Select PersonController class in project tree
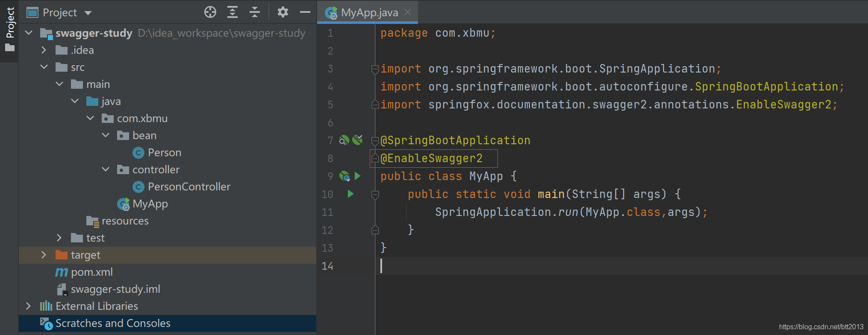The width and height of the screenshot is (868, 335). pos(188,186)
